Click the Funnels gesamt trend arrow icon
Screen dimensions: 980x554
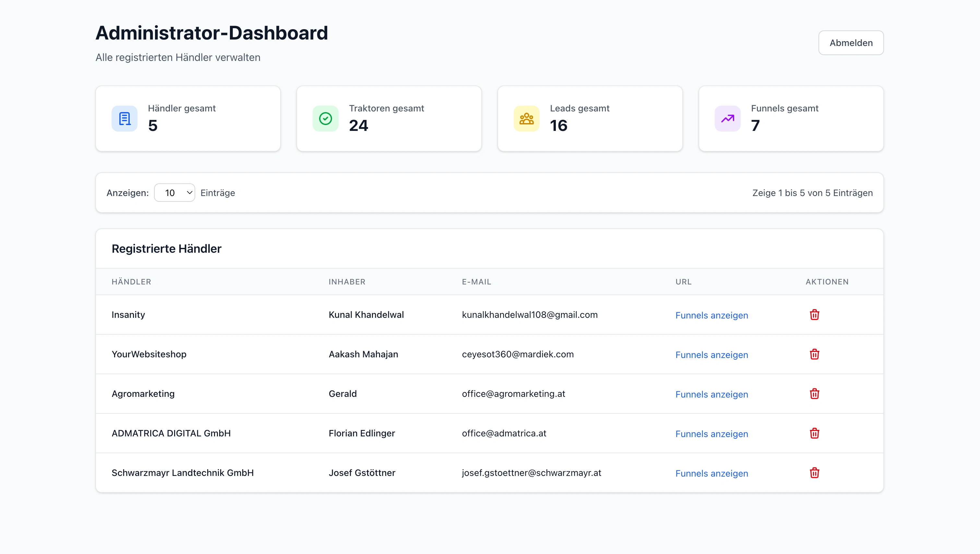coord(727,119)
